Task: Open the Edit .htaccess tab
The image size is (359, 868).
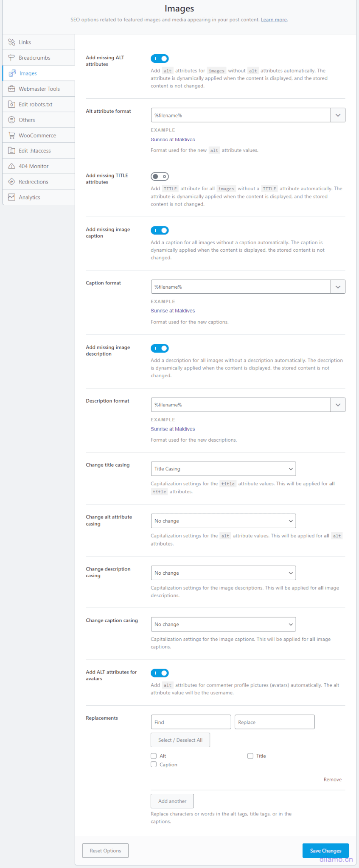Action: [34, 151]
